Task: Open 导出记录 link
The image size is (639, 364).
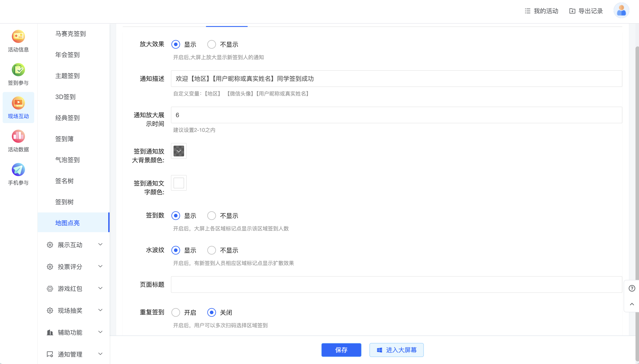Action: click(586, 11)
